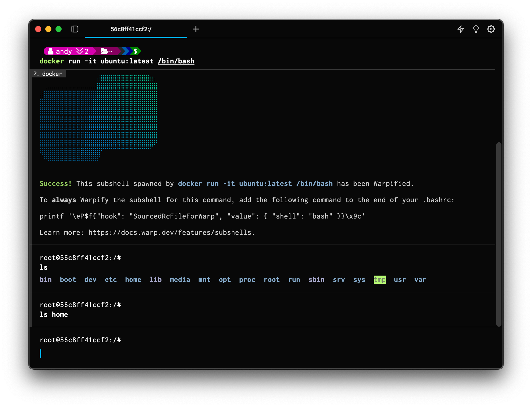Open the settings gear icon
The width and height of the screenshot is (532, 407).
point(491,29)
